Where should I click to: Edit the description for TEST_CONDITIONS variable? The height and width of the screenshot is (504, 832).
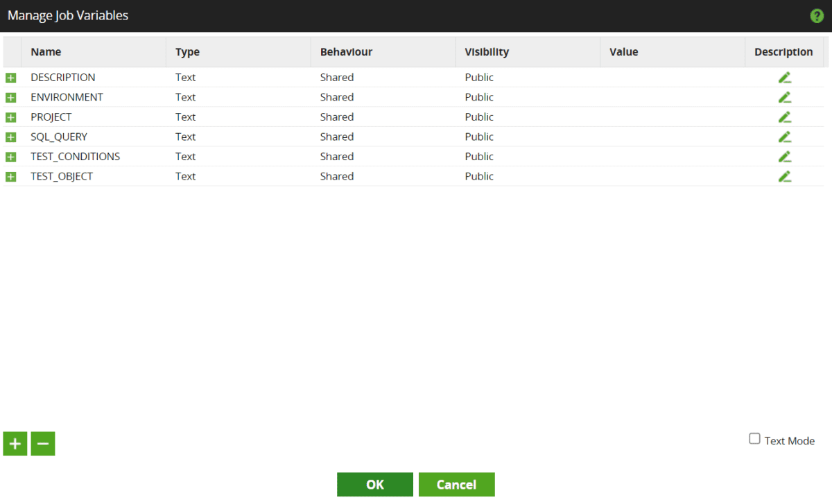click(784, 157)
